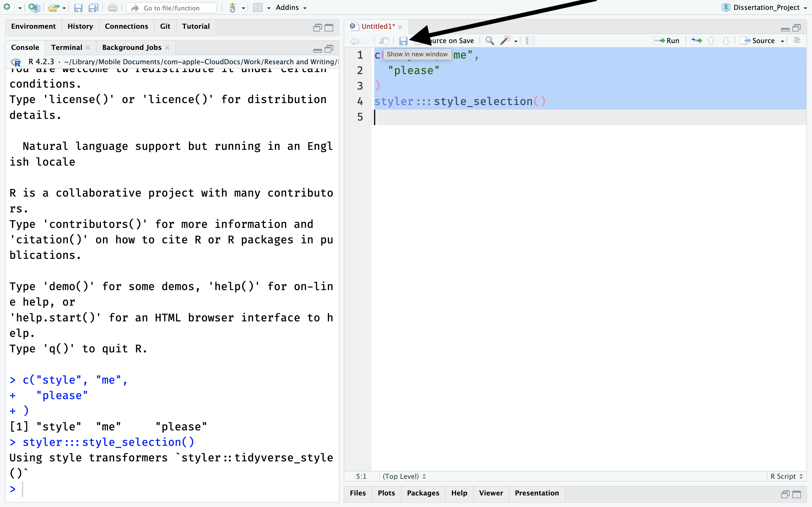The width and height of the screenshot is (812, 507).
Task: Open the Addins menu
Action: 290,7
